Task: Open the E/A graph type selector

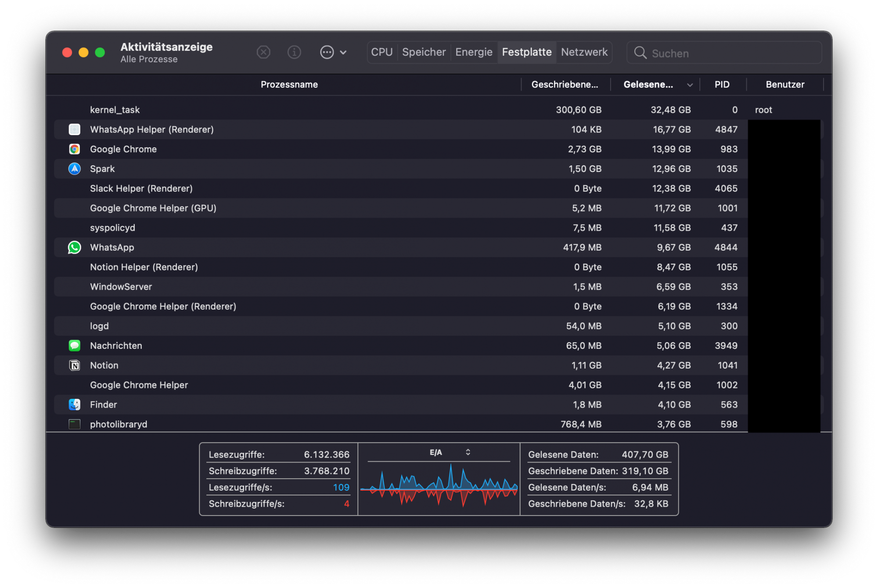Action: [x=468, y=452]
